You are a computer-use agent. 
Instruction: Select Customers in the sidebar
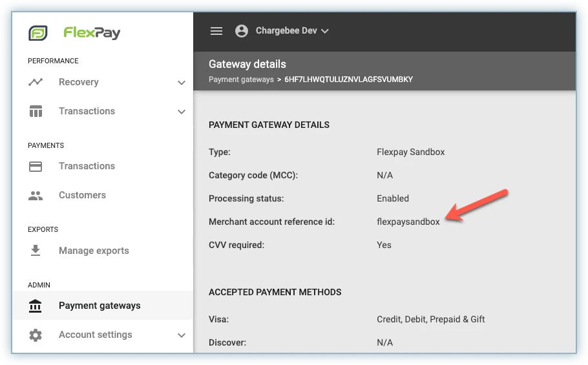(82, 195)
